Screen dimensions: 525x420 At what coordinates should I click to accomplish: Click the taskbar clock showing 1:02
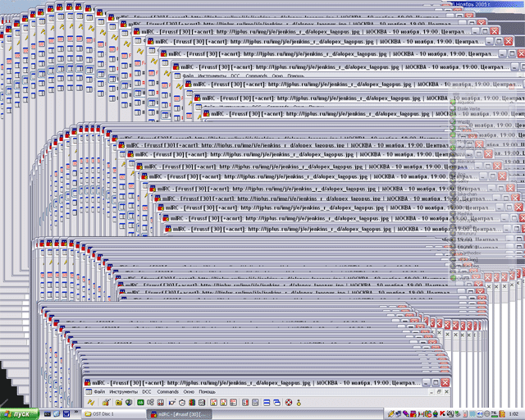514,414
